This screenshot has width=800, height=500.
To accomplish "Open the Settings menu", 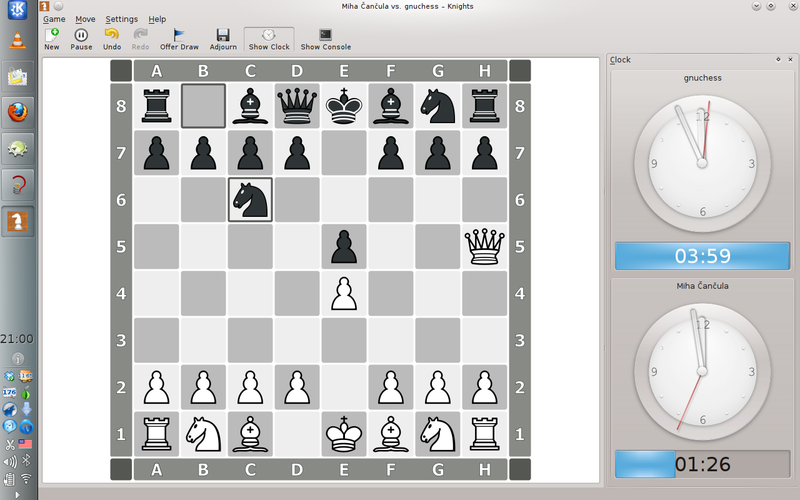I will 121,19.
